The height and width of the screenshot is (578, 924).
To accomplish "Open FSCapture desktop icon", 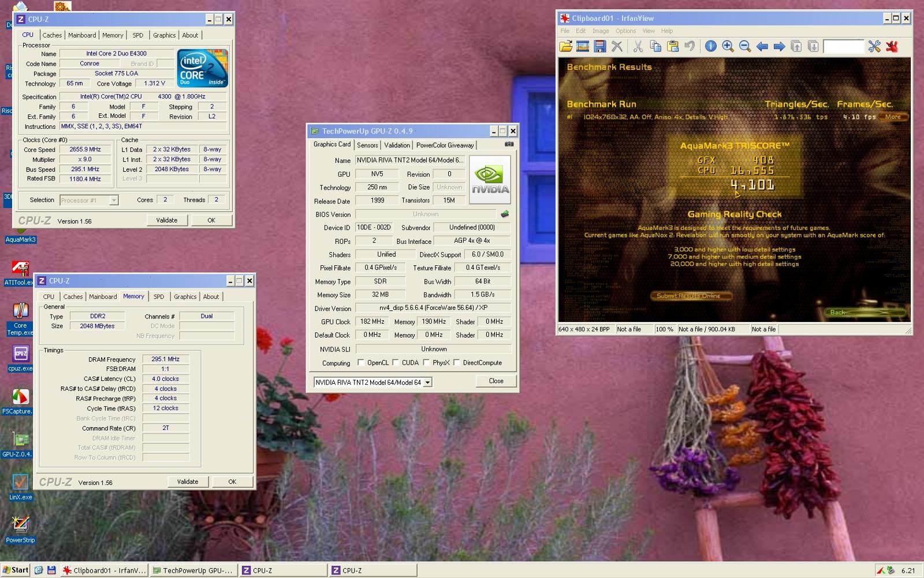I will (20, 402).
